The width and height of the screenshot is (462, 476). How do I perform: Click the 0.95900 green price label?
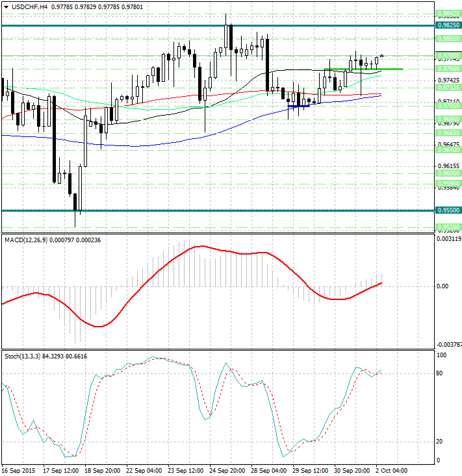pyautogui.click(x=448, y=184)
